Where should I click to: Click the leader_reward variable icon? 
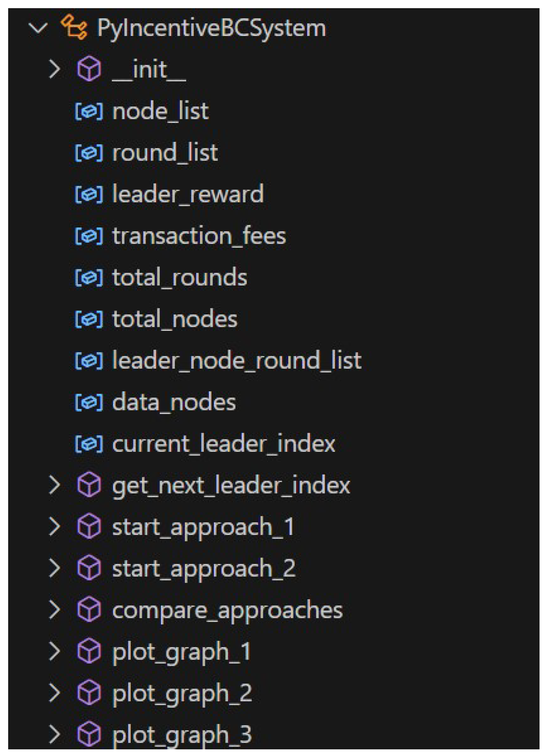point(89,194)
